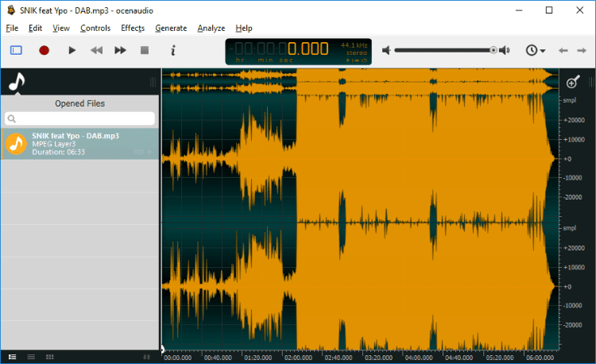596x364 pixels.
Task: Click the stereo channel indicator in display
Action: pos(357,52)
